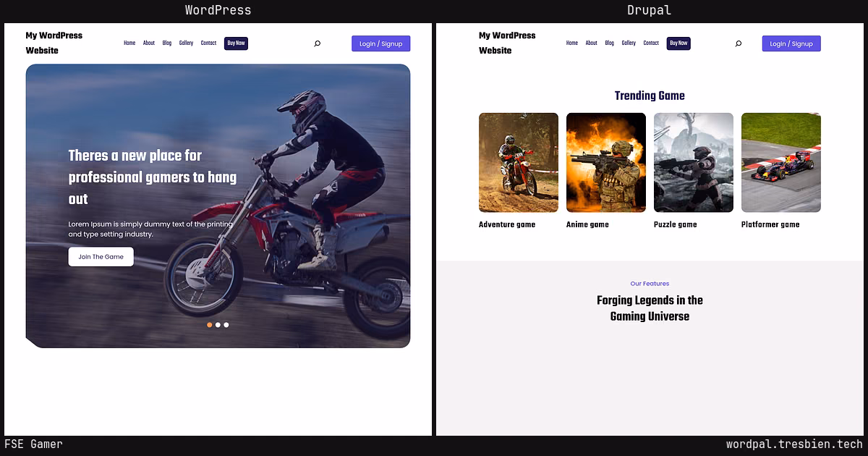This screenshot has width=868, height=456.
Task: Click the search icon in Drupal header
Action: pyautogui.click(x=738, y=43)
